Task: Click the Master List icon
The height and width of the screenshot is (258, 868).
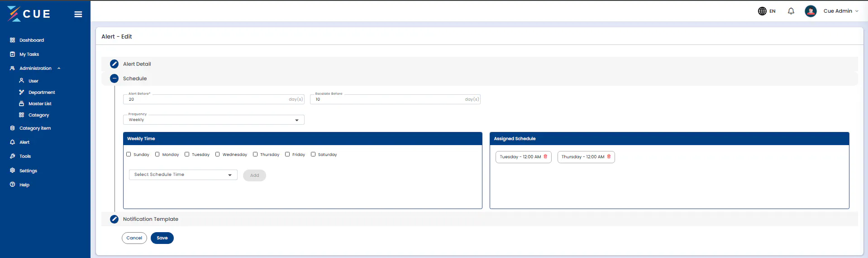Action: coord(21,103)
